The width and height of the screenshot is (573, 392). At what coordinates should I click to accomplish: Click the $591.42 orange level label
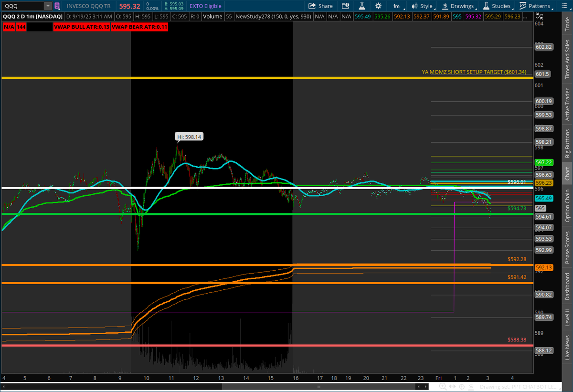click(517, 277)
